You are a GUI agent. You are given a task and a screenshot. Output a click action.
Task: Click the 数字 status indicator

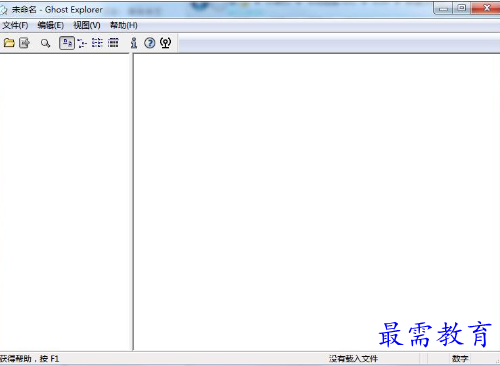pos(460,359)
